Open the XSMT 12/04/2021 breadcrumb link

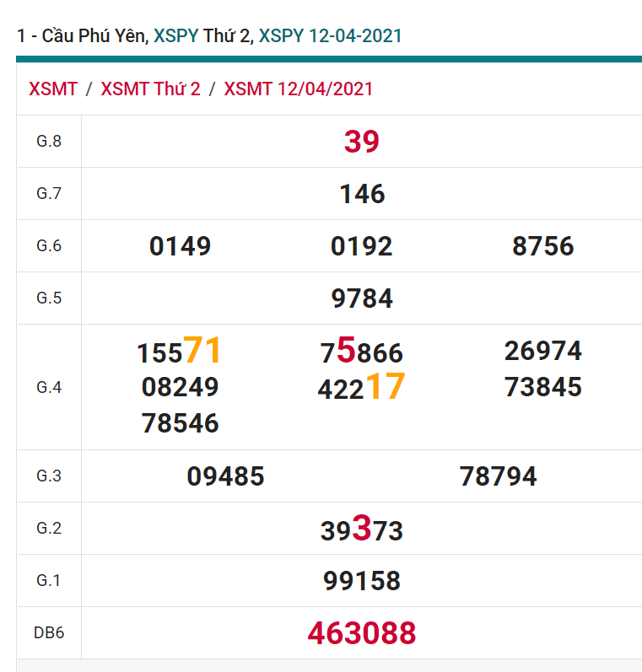(298, 89)
